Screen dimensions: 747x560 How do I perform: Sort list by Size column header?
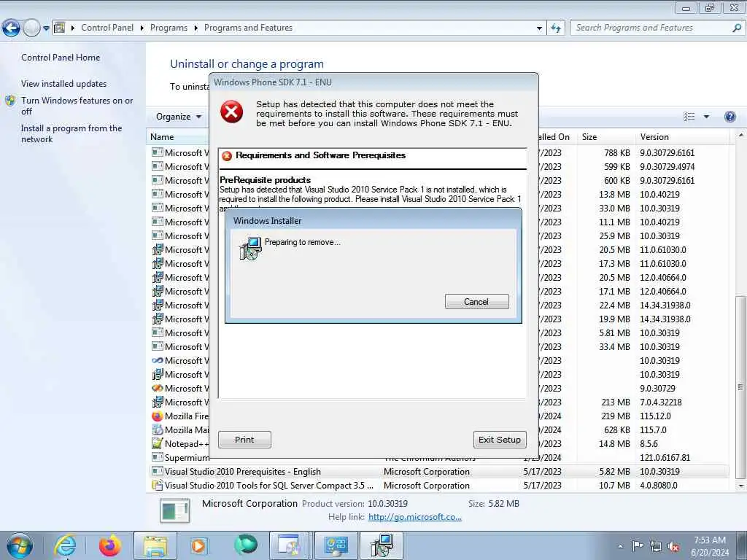click(605, 137)
